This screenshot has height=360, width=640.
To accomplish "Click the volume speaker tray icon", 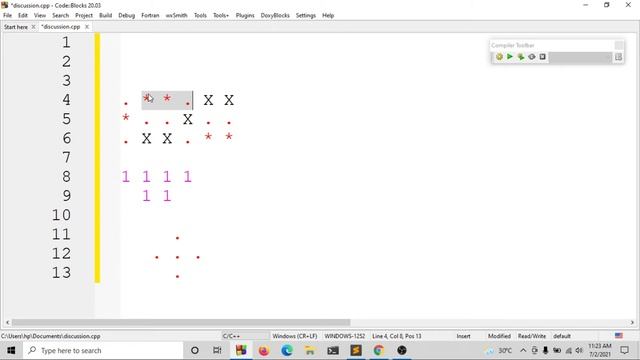I will (579, 350).
